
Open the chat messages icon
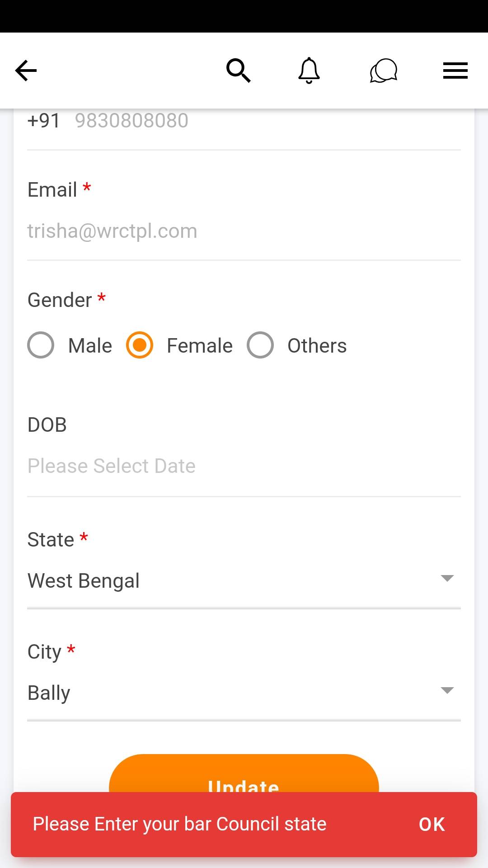[383, 71]
